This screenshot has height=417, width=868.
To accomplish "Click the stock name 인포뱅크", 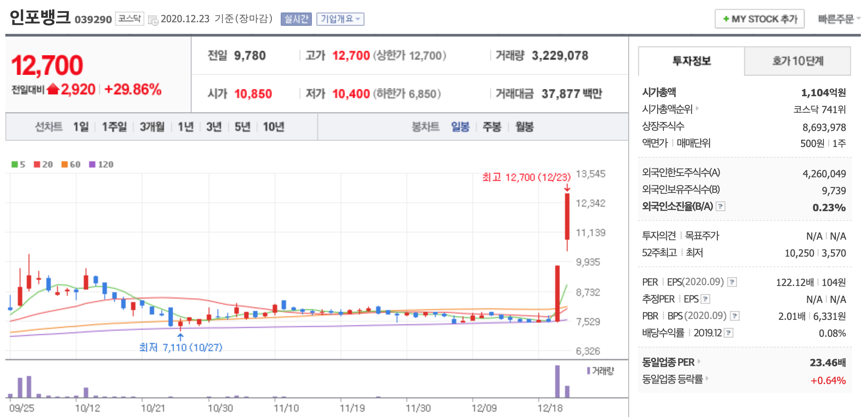I will click(x=40, y=17).
